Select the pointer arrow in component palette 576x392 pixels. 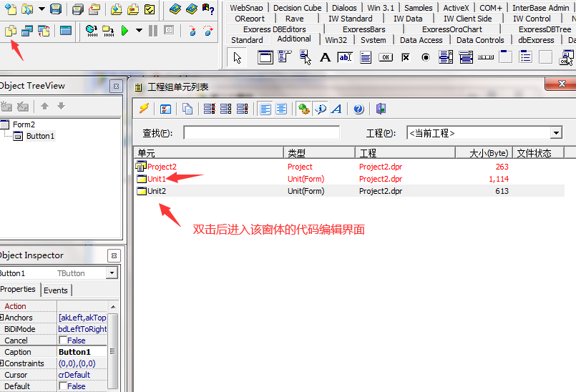[237, 58]
